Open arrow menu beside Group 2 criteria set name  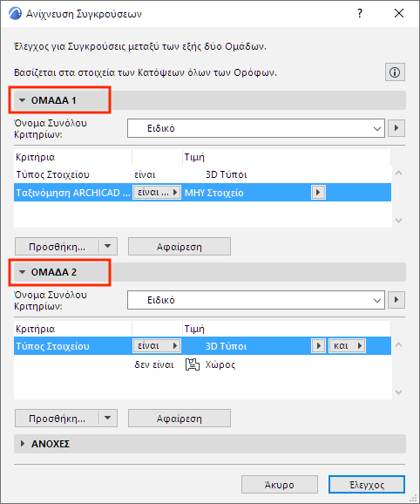point(396,300)
